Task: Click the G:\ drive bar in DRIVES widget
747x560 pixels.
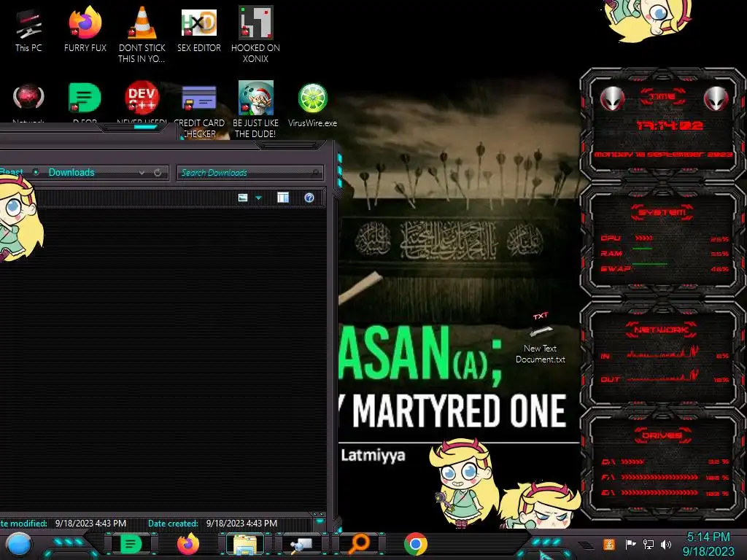Action: [x=659, y=493]
